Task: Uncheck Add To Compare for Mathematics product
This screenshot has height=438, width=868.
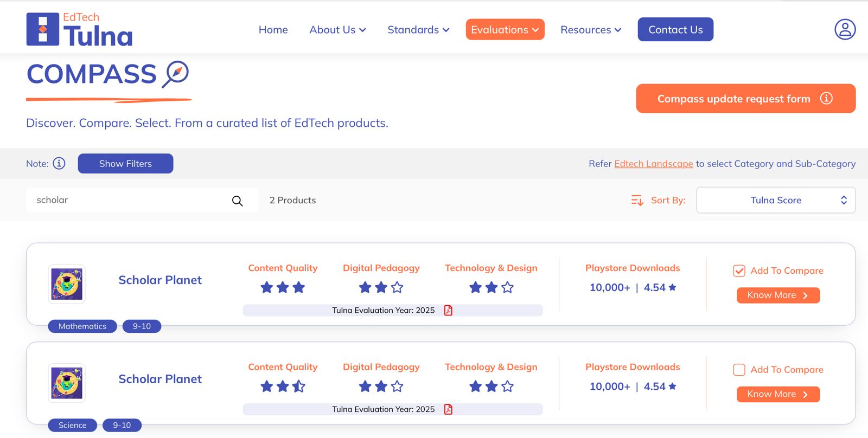Action: click(739, 270)
